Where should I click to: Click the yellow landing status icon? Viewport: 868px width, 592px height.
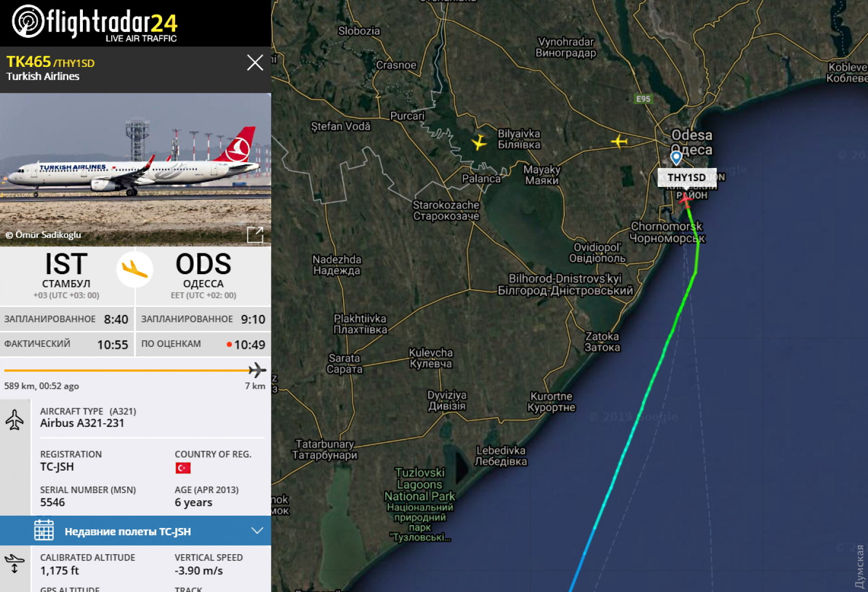(135, 269)
